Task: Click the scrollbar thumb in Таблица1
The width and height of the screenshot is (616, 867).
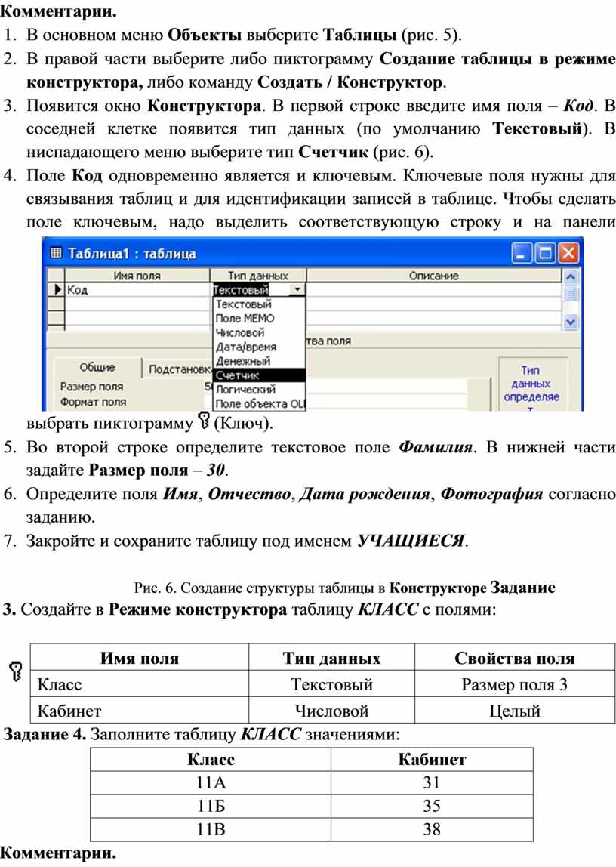Action: point(571,293)
